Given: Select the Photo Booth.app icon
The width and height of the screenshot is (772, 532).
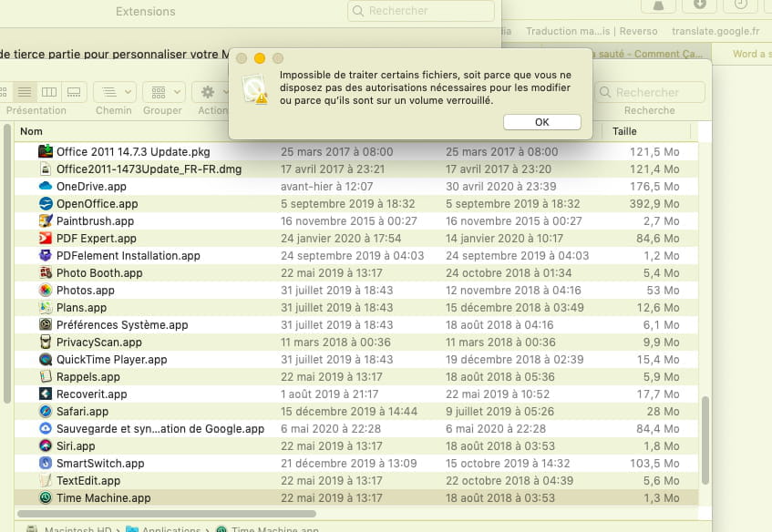Looking at the screenshot, I should pos(46,272).
